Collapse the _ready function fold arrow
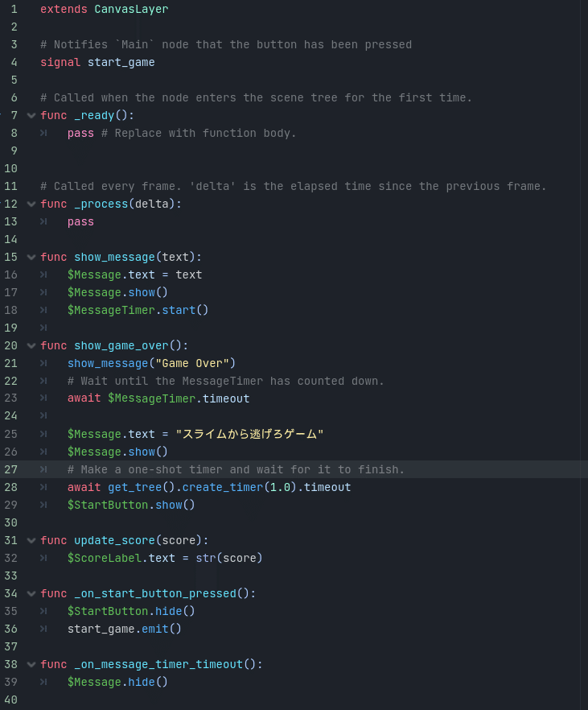Viewport: 588px width, 710px height. (31, 115)
